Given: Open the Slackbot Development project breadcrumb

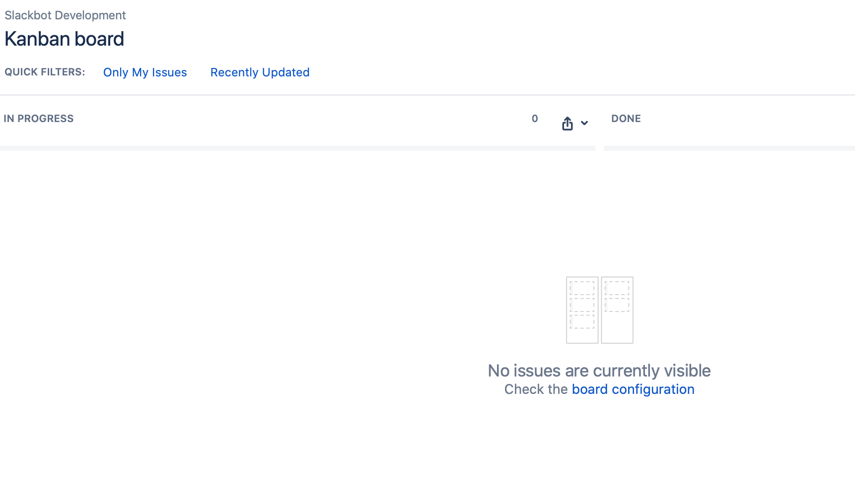Looking at the screenshot, I should tap(65, 15).
